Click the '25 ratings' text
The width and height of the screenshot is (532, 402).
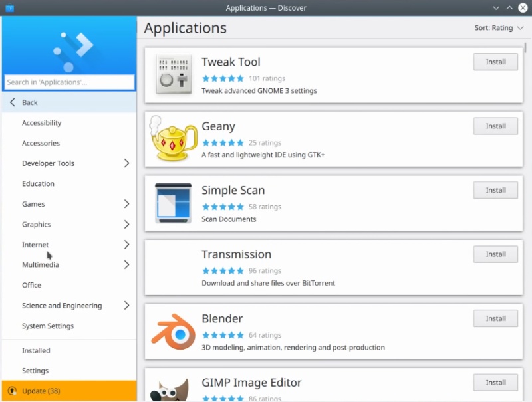(x=265, y=143)
